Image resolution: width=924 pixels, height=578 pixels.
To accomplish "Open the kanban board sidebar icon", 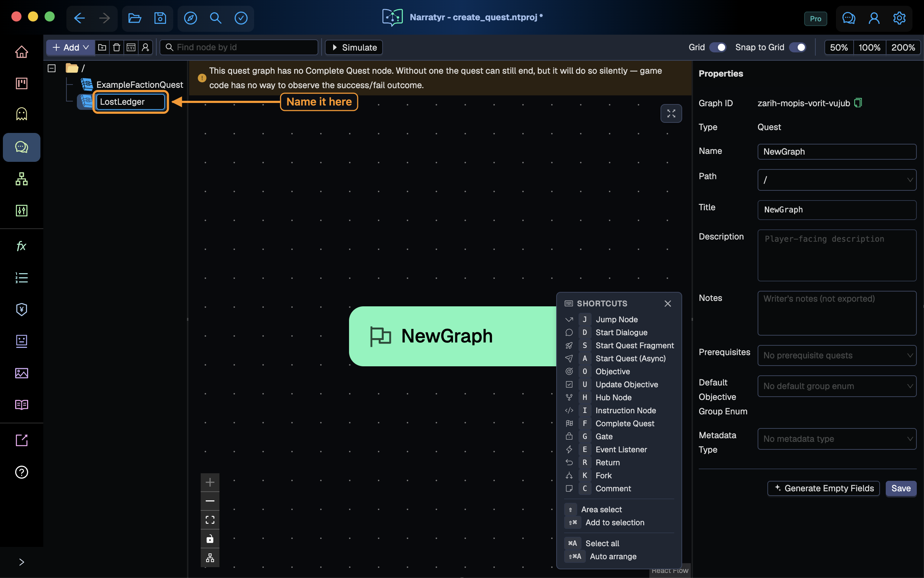I will tap(21, 83).
